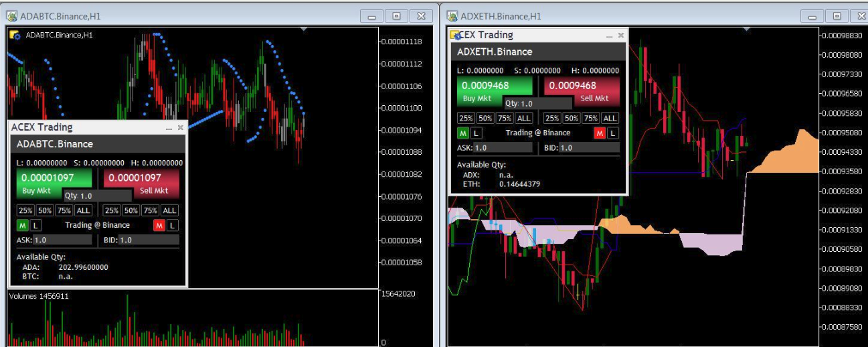Image resolution: width=868 pixels, height=347 pixels.
Task: Click price level 0.00001118 on ADABTC scale
Action: click(x=402, y=42)
